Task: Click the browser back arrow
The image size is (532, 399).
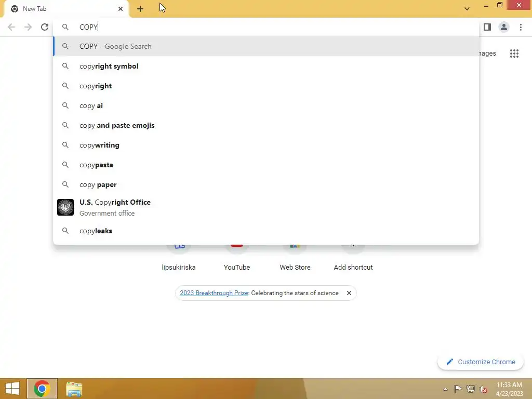Action: point(11,27)
